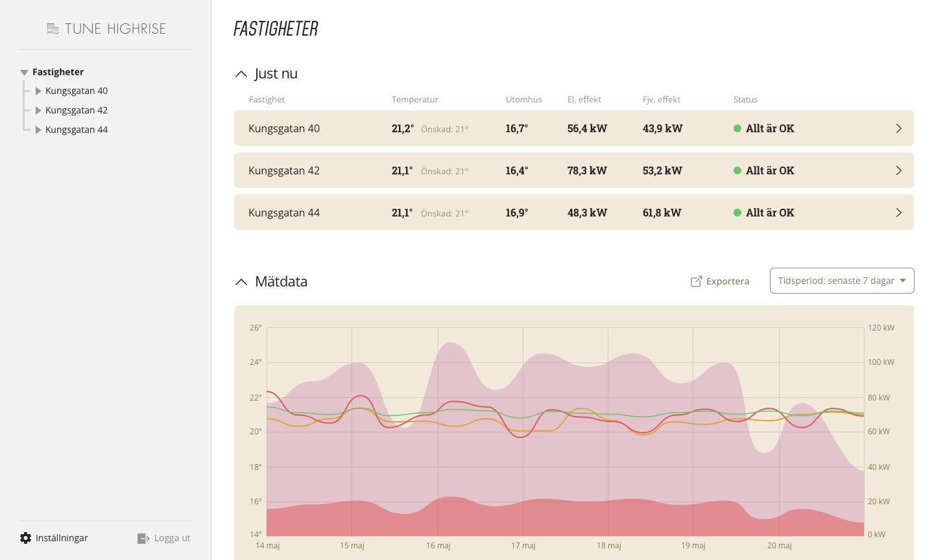Click the Logga ut exit icon

pos(143,538)
